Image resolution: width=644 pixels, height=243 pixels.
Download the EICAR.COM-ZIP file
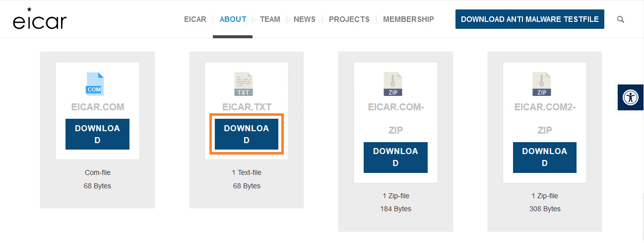[395, 157]
